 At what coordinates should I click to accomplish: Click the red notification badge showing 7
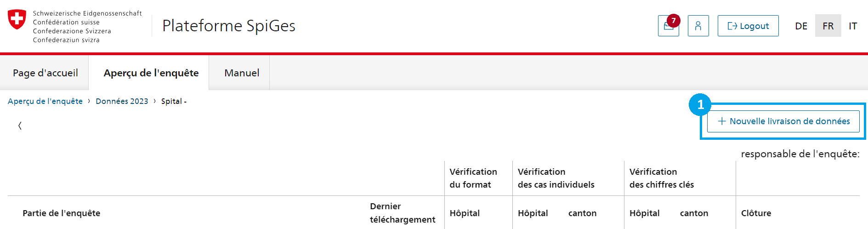[x=674, y=21]
